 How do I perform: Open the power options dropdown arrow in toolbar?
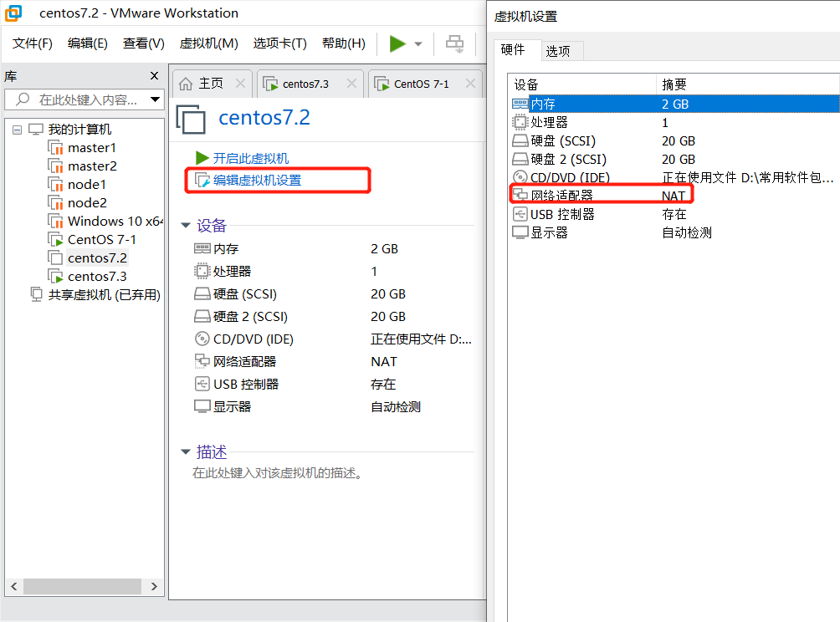418,44
